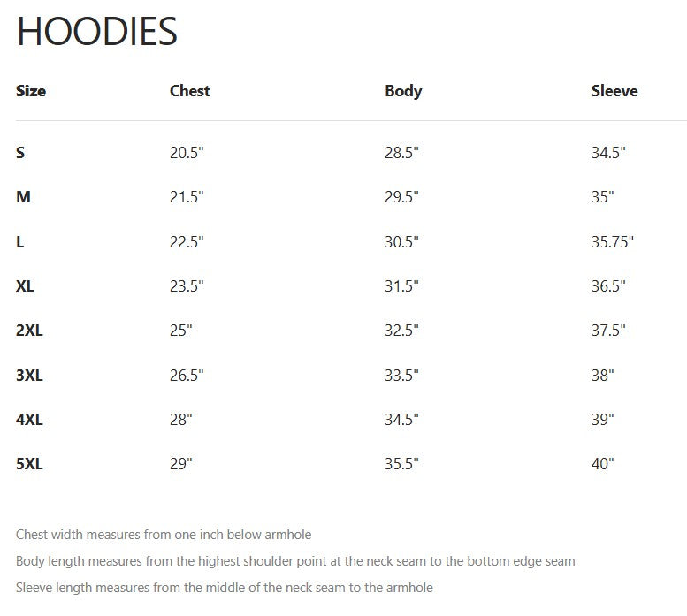Click the 37.5" sleeve value for 2XL

tap(608, 331)
